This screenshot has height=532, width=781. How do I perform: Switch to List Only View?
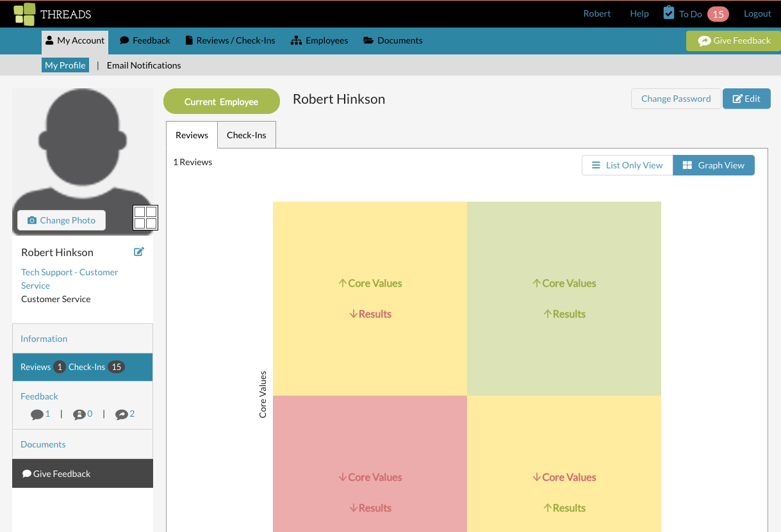(x=627, y=165)
